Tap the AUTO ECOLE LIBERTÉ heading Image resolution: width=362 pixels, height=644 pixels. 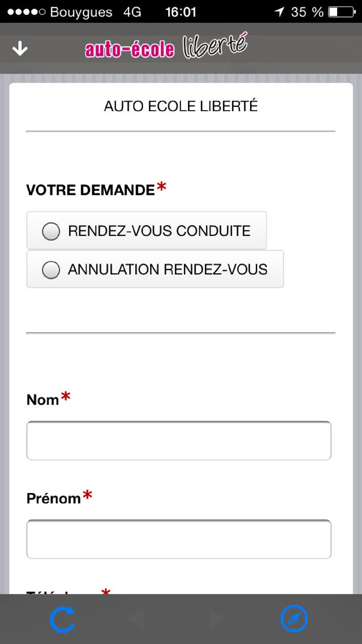pos(181,106)
